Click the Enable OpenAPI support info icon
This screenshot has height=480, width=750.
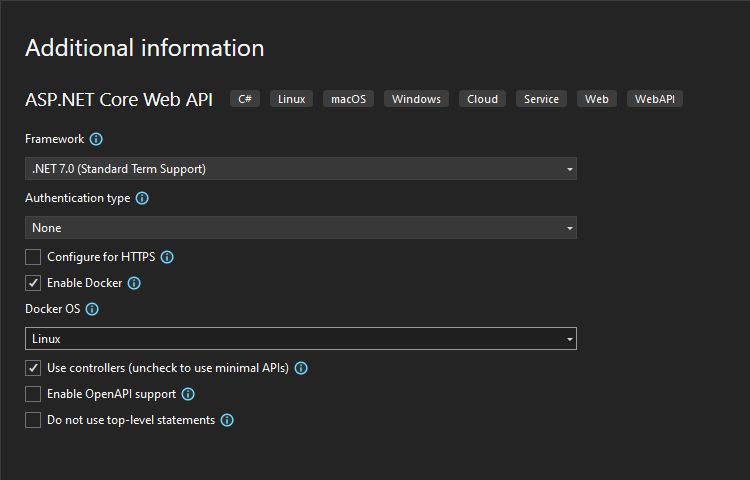tap(188, 394)
